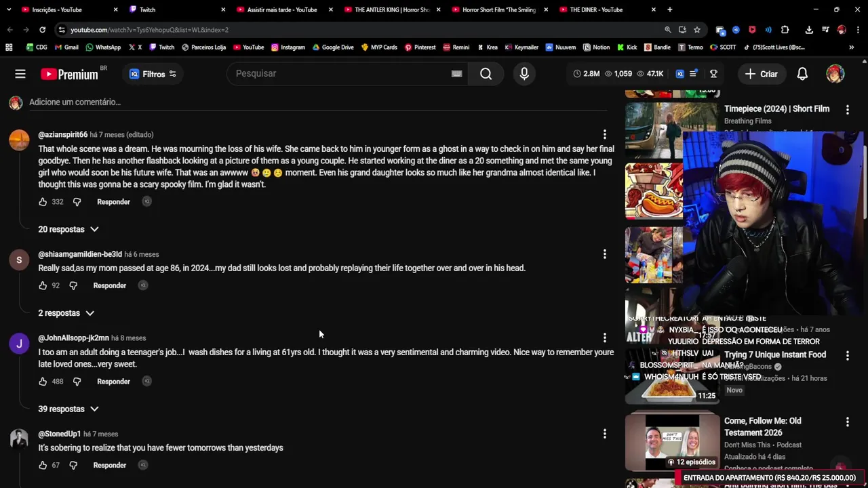Submit search with the magnifier button
The image size is (868, 488).
point(486,74)
